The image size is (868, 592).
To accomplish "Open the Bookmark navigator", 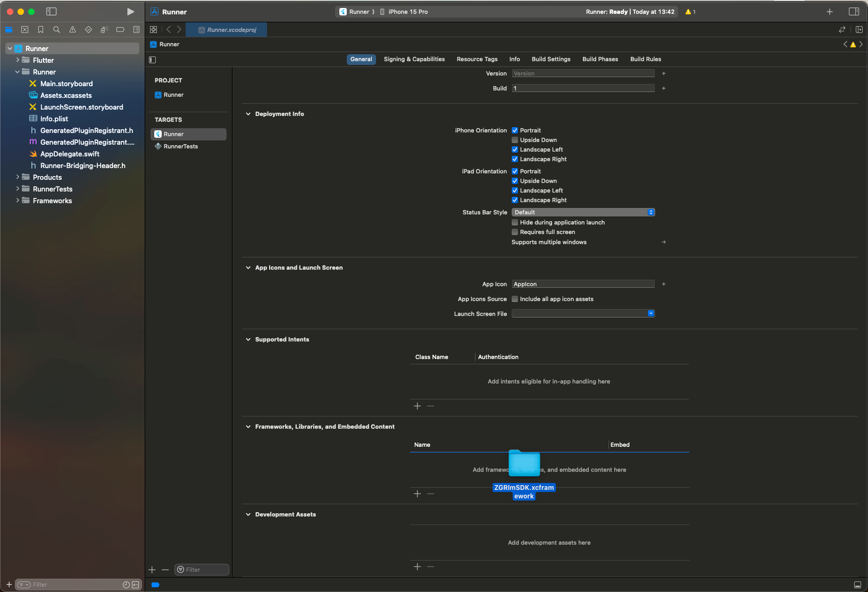I will (x=40, y=30).
